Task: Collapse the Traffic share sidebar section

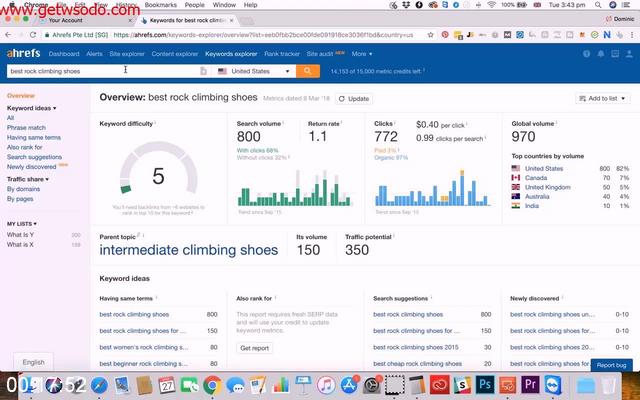Action: click(x=28, y=179)
